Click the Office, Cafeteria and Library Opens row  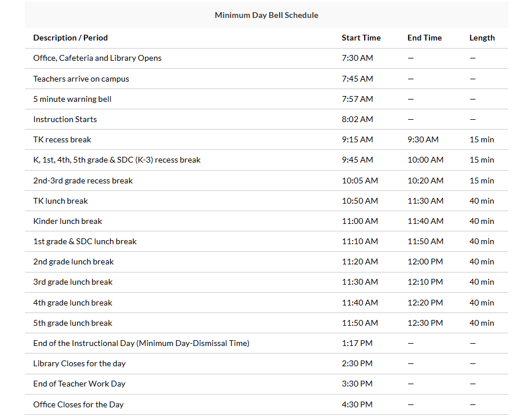tap(97, 58)
